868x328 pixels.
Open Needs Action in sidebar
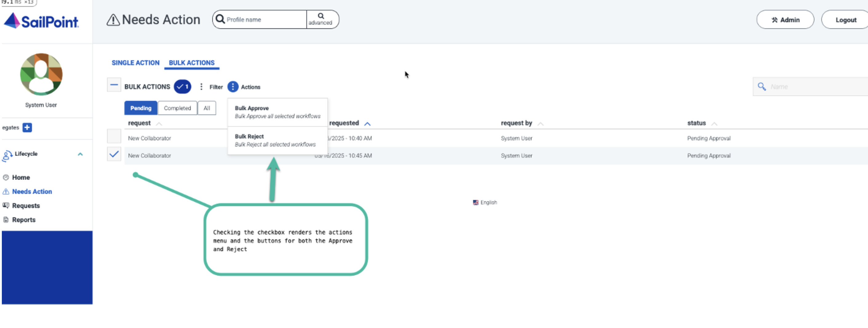tap(32, 191)
